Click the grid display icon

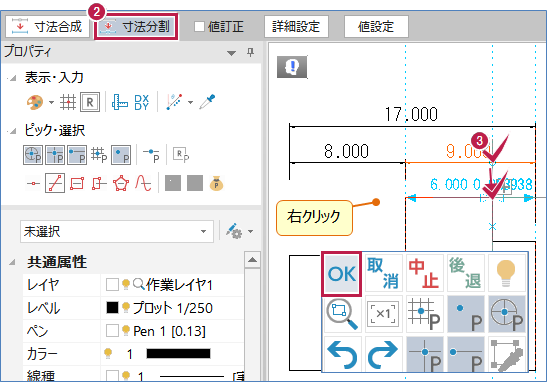pos(68,102)
